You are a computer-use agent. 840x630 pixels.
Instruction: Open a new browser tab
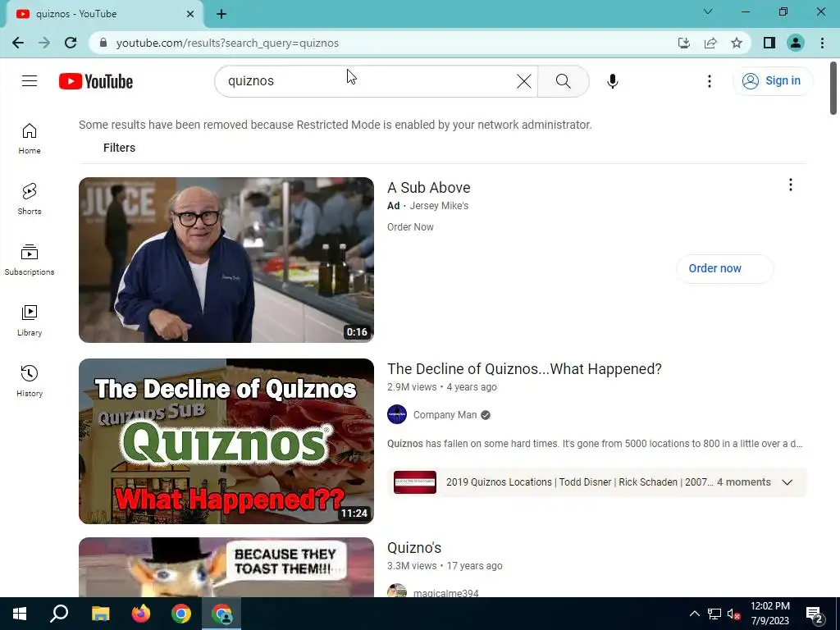[221, 14]
